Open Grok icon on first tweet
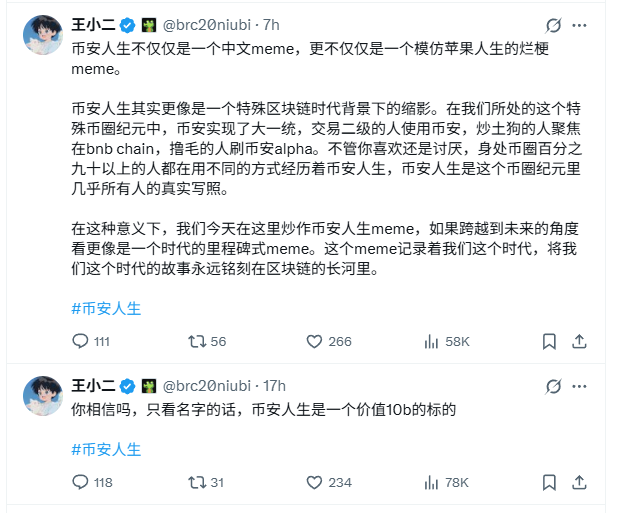 553,25
